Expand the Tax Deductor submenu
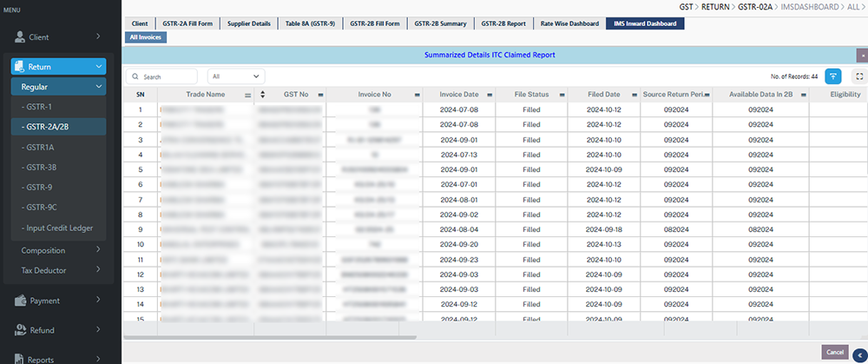Image resolution: width=868 pixels, height=364 pixels. pyautogui.click(x=99, y=270)
